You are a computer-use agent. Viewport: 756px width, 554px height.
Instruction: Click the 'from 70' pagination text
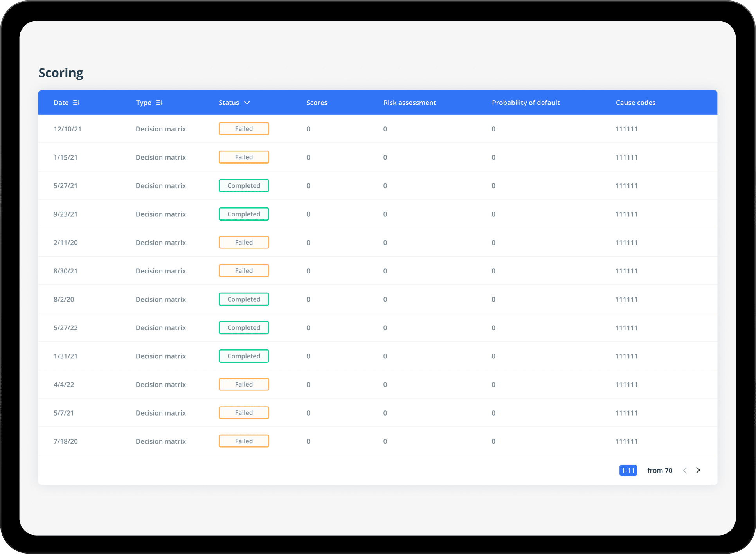(660, 470)
